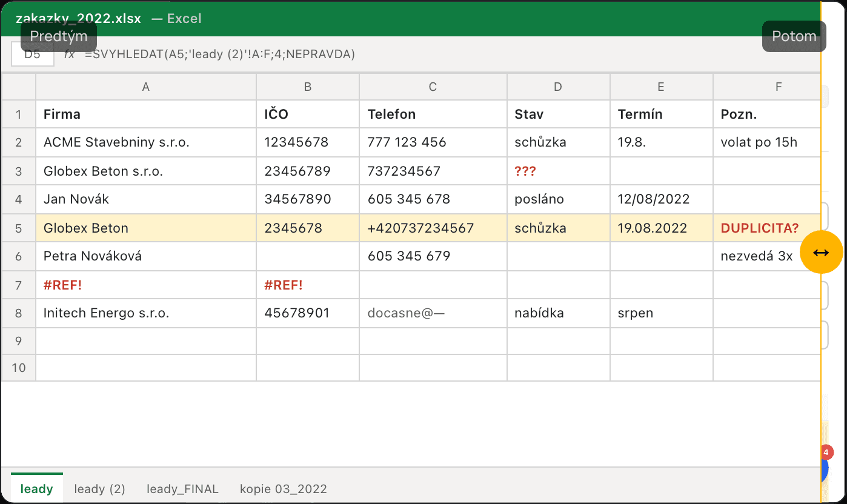Select cell 'volat po 15h'

tap(767, 142)
